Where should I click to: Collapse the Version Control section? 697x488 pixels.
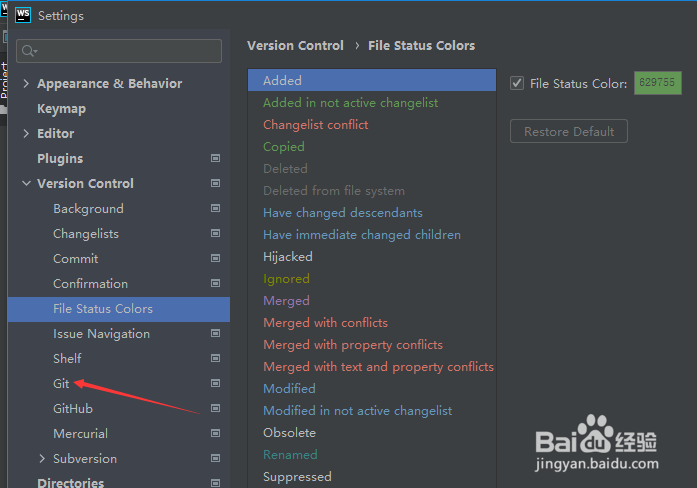click(26, 183)
